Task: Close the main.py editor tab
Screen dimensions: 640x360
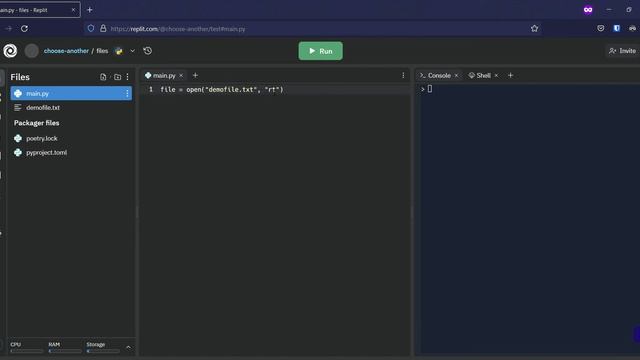Action: point(181,76)
